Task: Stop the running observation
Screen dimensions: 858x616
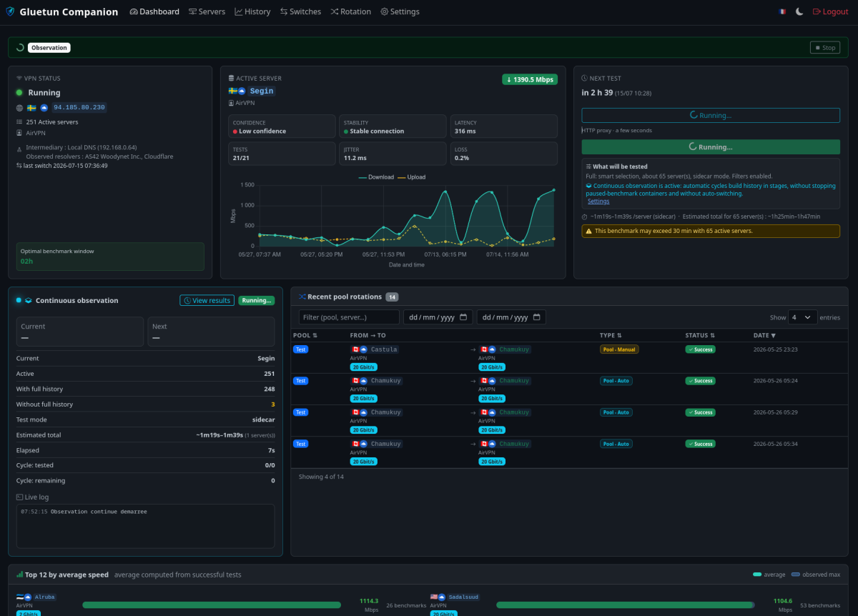Action: [x=824, y=48]
